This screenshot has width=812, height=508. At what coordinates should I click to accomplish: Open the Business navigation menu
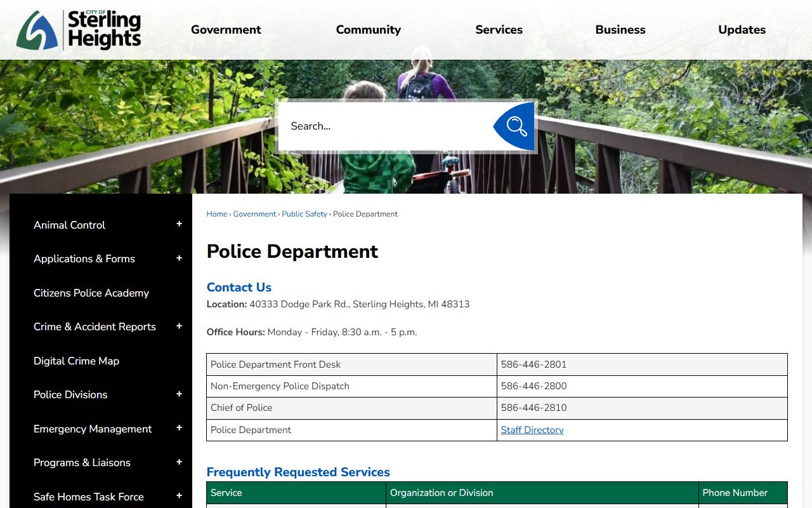(620, 30)
